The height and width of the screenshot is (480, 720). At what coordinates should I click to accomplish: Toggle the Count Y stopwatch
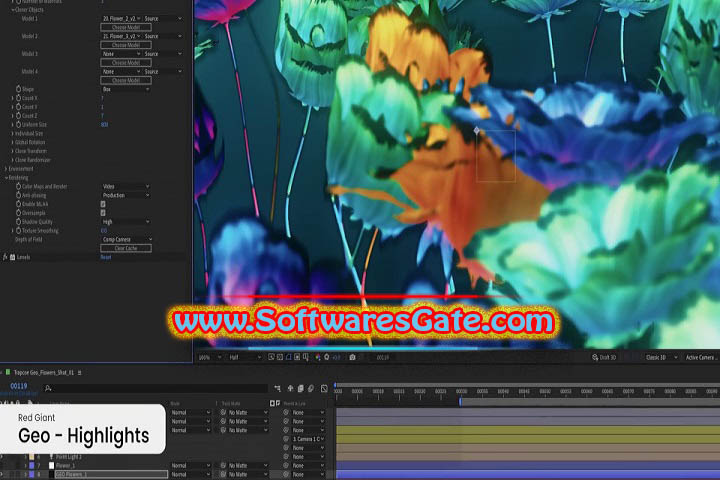18,107
